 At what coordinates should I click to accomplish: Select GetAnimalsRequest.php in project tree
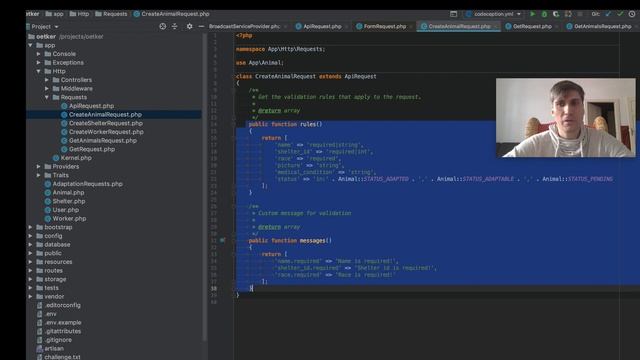click(103, 140)
